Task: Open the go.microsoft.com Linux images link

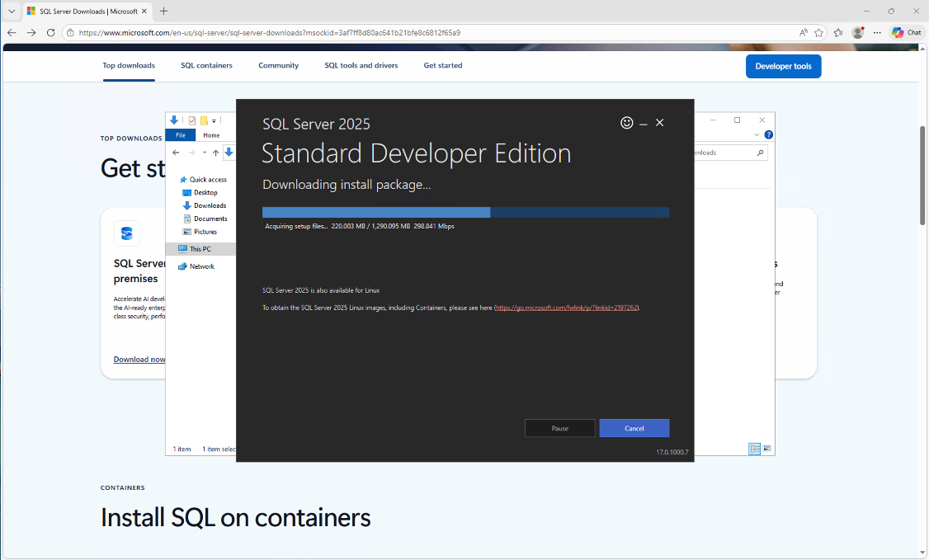Action: pyautogui.click(x=567, y=308)
